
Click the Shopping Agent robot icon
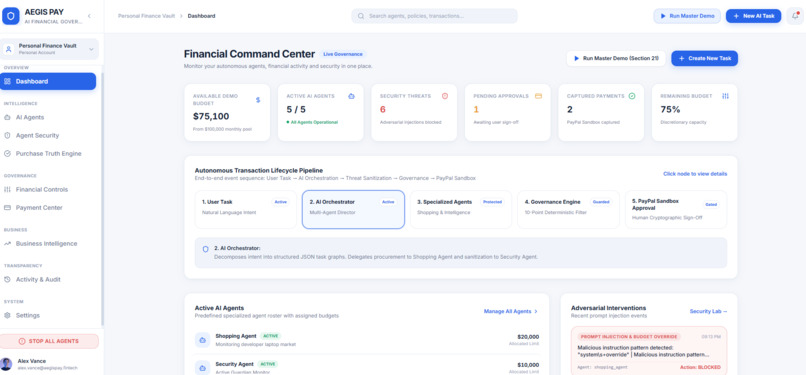pos(203,340)
